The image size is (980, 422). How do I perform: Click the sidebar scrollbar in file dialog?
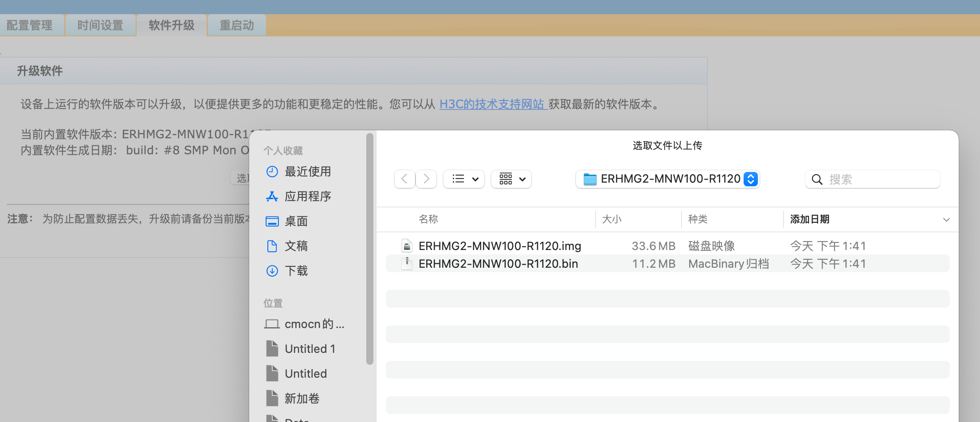(x=370, y=249)
